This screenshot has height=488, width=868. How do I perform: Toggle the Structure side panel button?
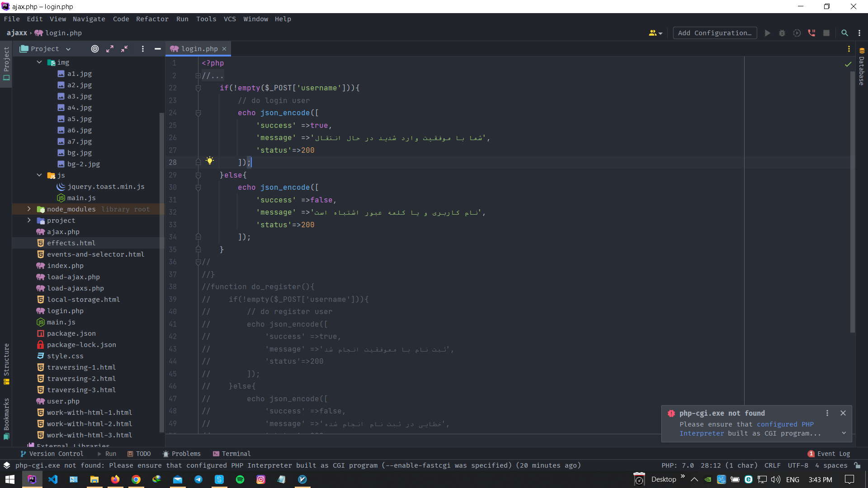[6, 364]
